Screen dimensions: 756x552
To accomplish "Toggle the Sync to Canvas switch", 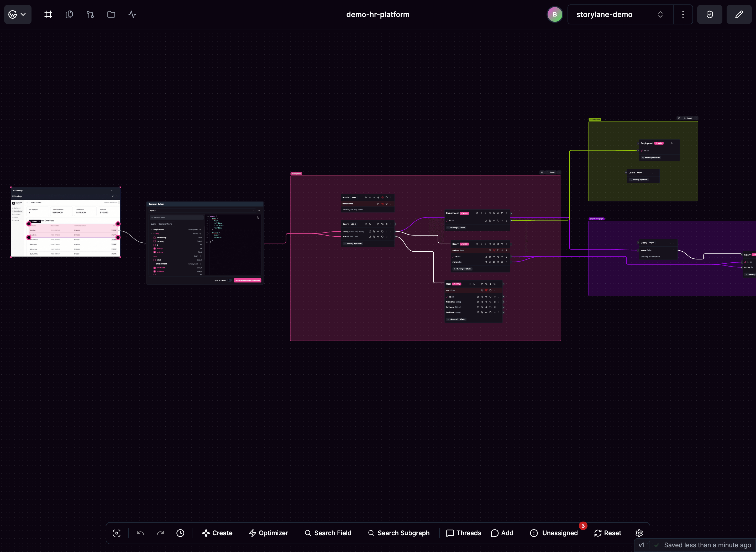I will pos(230,280).
